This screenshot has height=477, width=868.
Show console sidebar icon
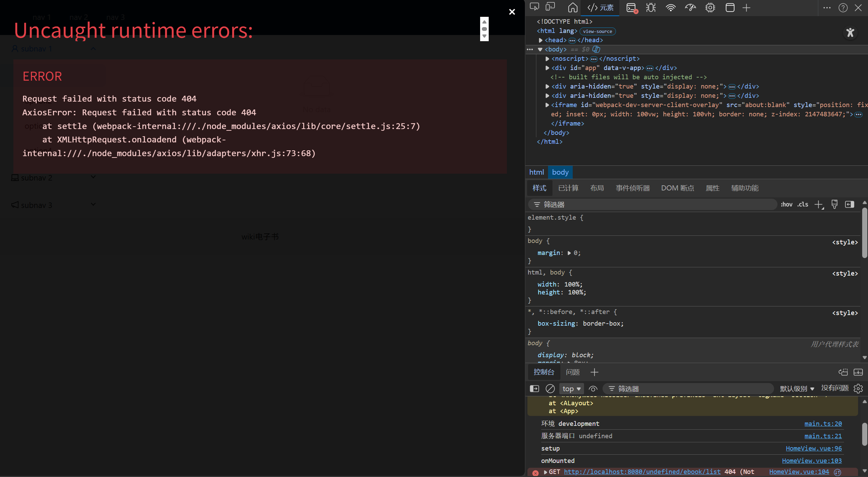[534, 388]
